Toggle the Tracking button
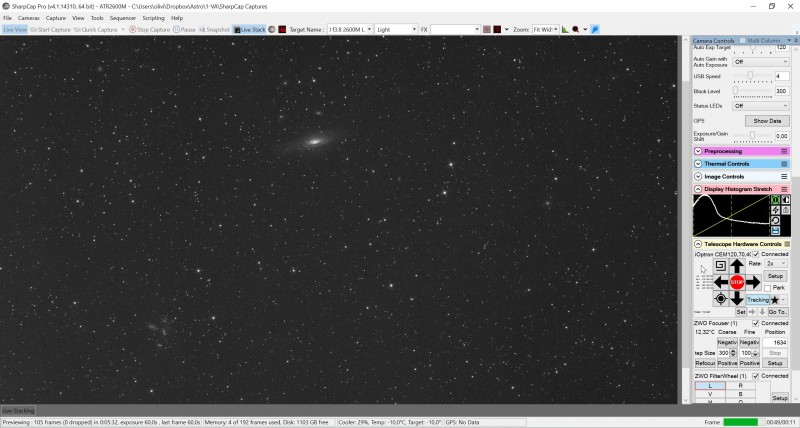The height and width of the screenshot is (428, 800). click(x=758, y=300)
